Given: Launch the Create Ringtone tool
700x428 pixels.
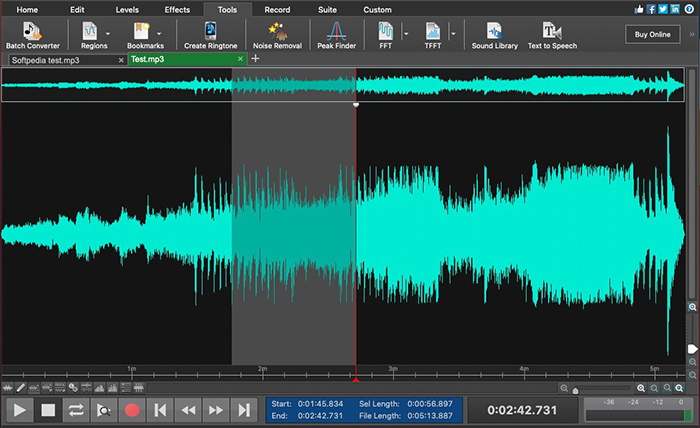Looking at the screenshot, I should [210, 35].
